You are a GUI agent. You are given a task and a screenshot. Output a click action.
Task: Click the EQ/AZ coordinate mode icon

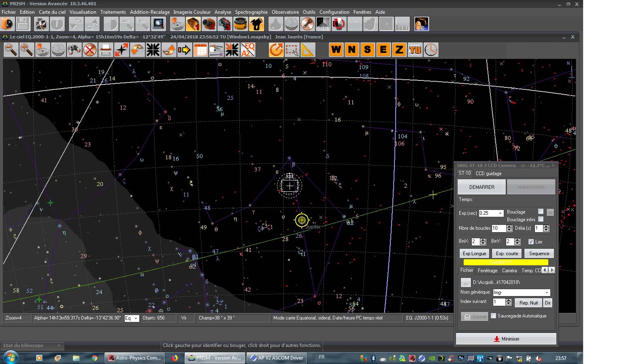[248, 50]
